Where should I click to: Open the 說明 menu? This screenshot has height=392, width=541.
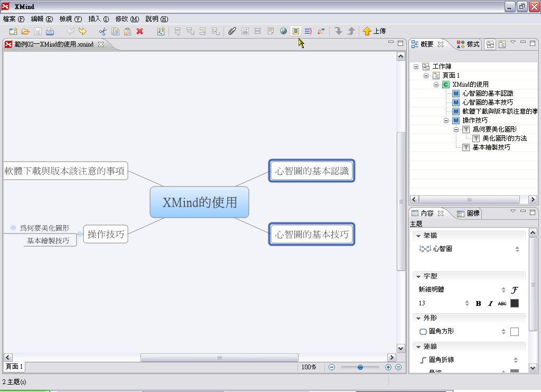click(156, 19)
